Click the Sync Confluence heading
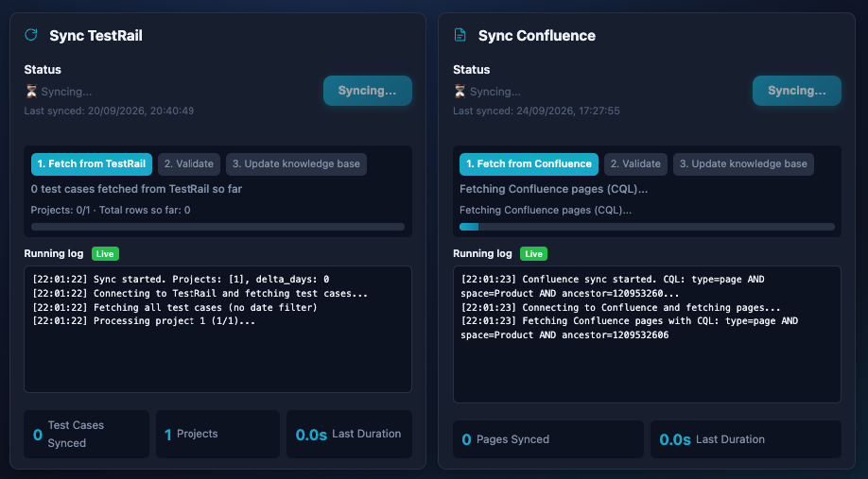The image size is (868, 479). pyautogui.click(x=537, y=35)
